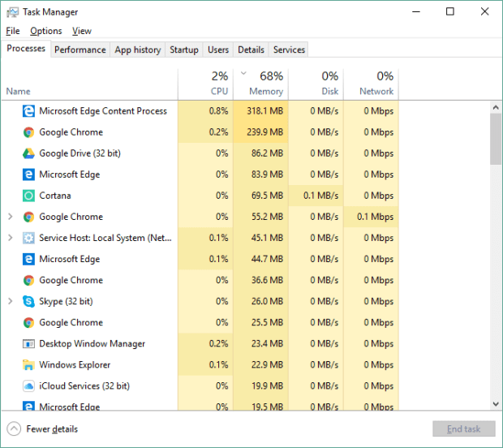Viewport: 503px width, 448px height.
Task: Maximize the Task Manager window
Action: click(450, 12)
